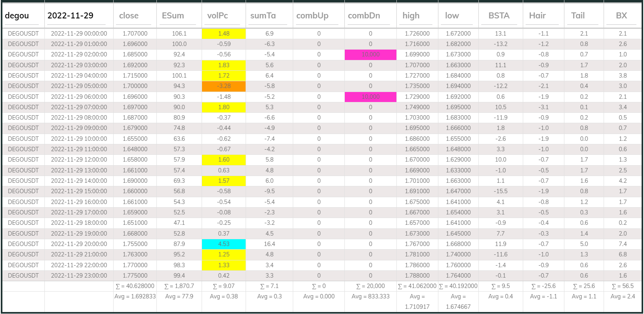This screenshot has width=644, height=314.
Task: Click the yellow 1.48 volPc cell
Action: [x=224, y=34]
